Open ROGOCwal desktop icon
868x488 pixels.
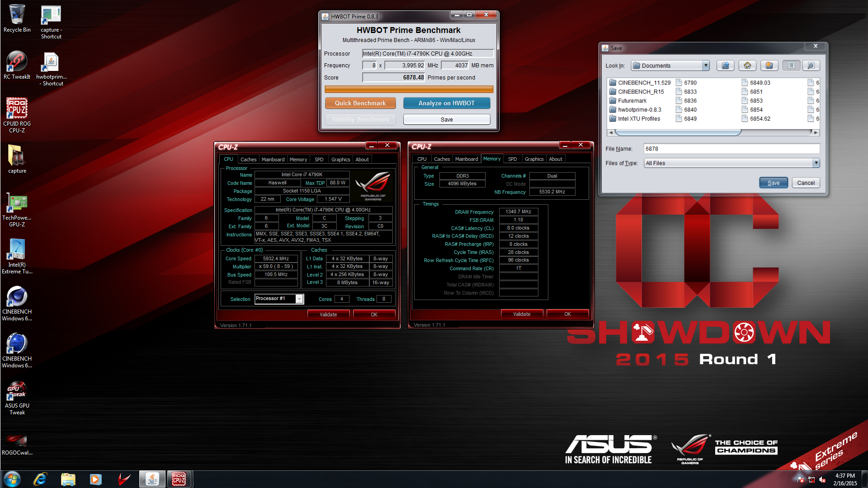click(x=17, y=444)
